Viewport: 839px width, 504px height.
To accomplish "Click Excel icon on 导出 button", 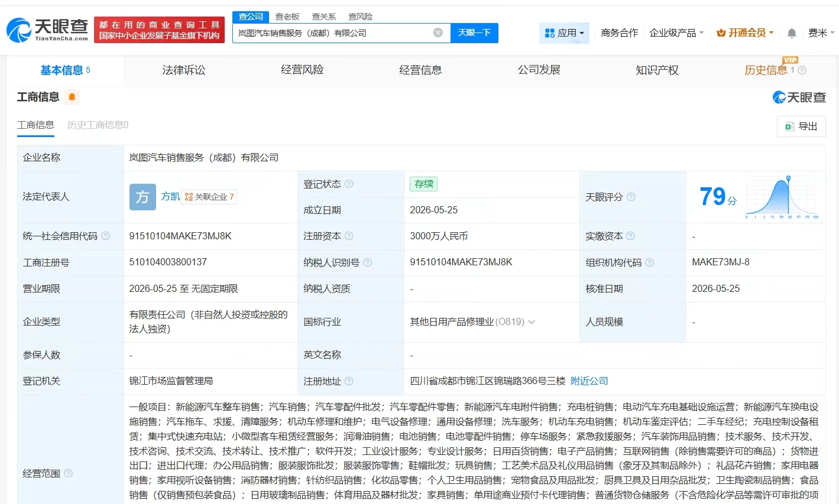I will (x=789, y=126).
